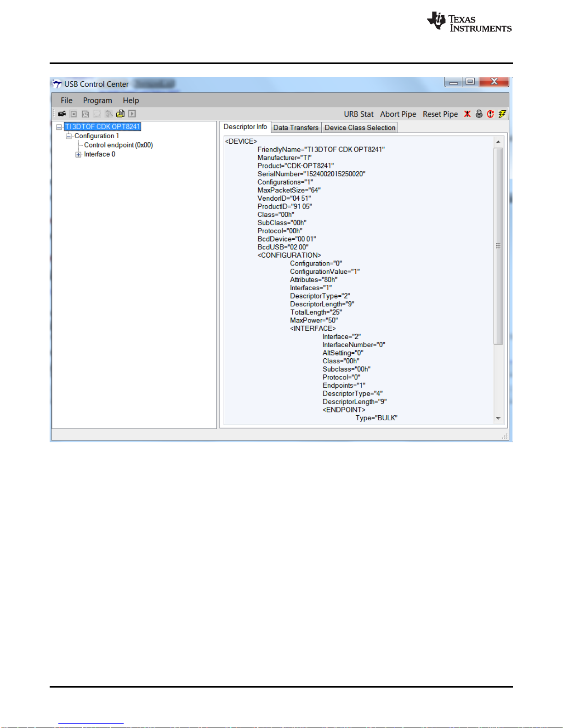Click the greyed note toolbar icon

coord(97,114)
